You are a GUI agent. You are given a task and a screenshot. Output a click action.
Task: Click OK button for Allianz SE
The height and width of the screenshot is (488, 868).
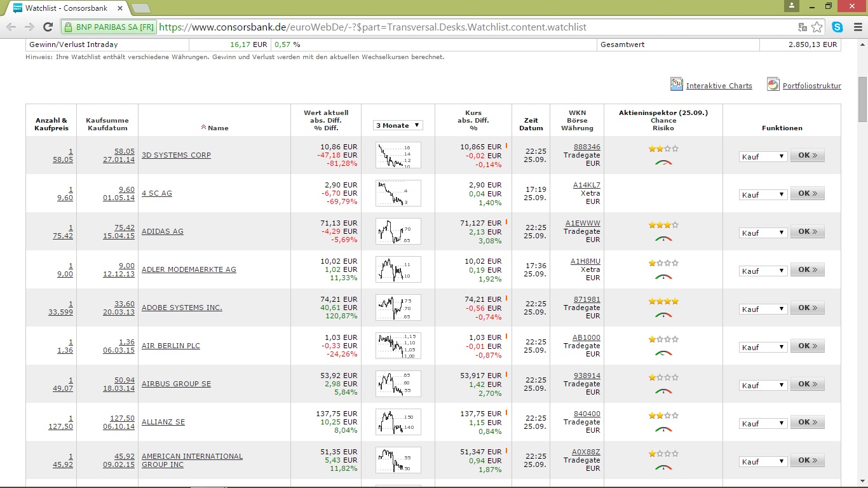[807, 423]
